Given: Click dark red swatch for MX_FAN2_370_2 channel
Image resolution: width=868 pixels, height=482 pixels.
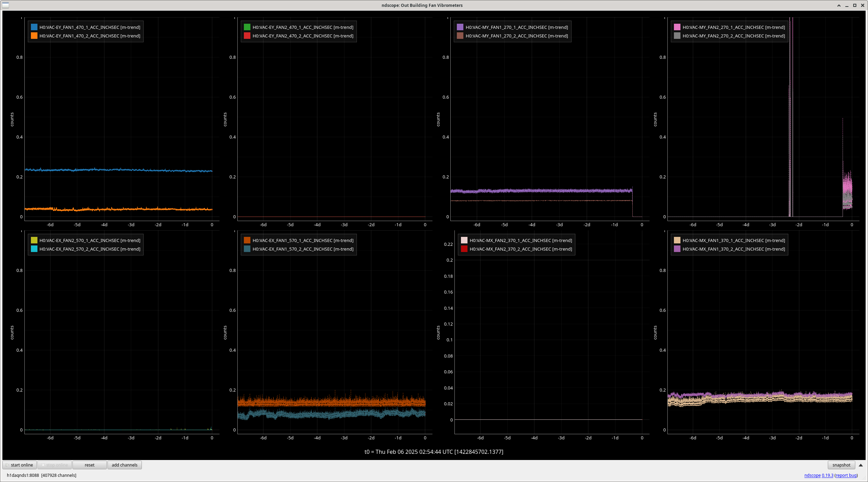Looking at the screenshot, I should 464,249.
